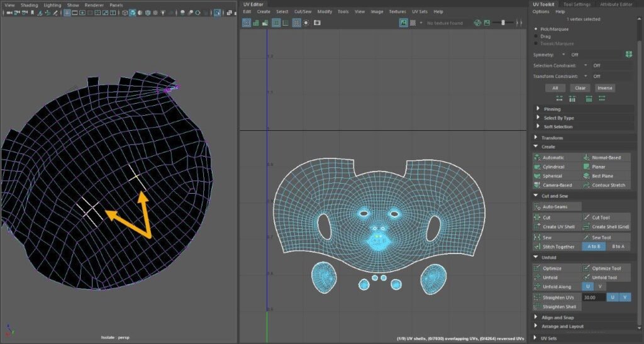Open the Modify menu in UV Editor

[x=325, y=12]
